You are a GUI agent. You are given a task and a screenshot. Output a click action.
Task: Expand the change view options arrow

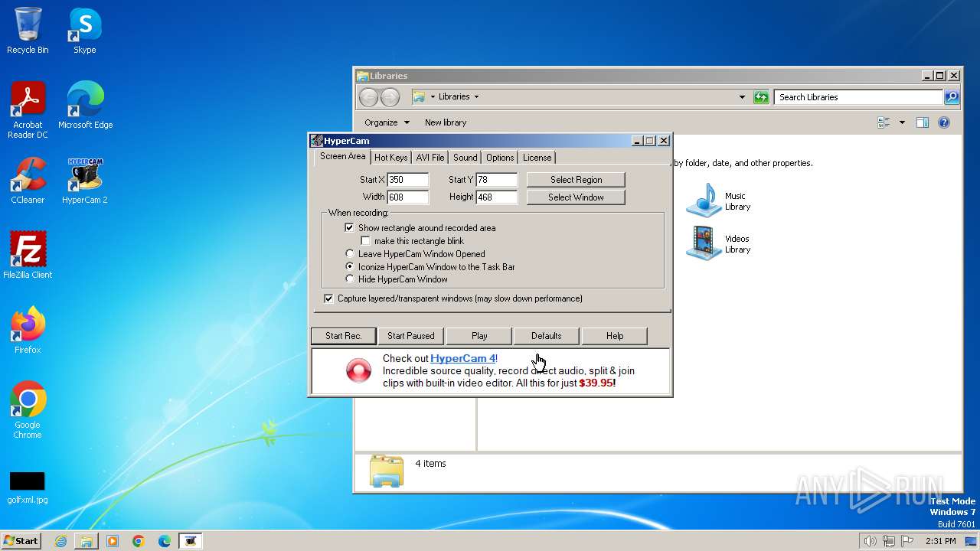(x=902, y=122)
